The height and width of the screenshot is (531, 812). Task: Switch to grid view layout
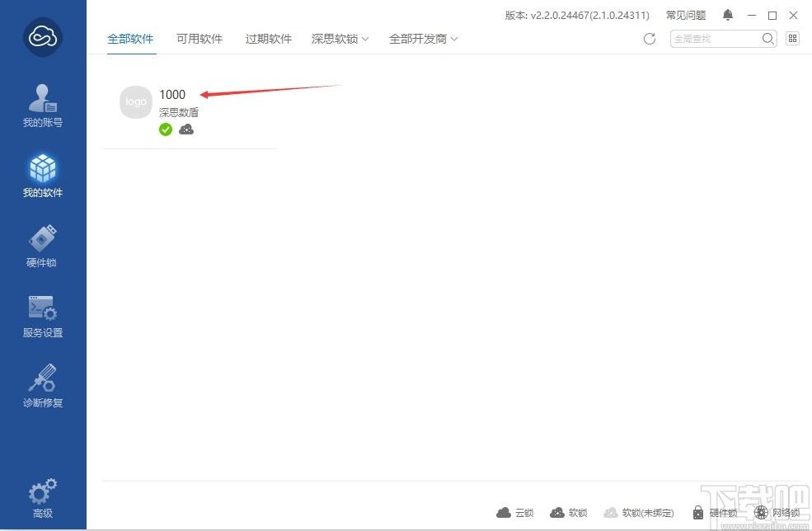coord(792,38)
